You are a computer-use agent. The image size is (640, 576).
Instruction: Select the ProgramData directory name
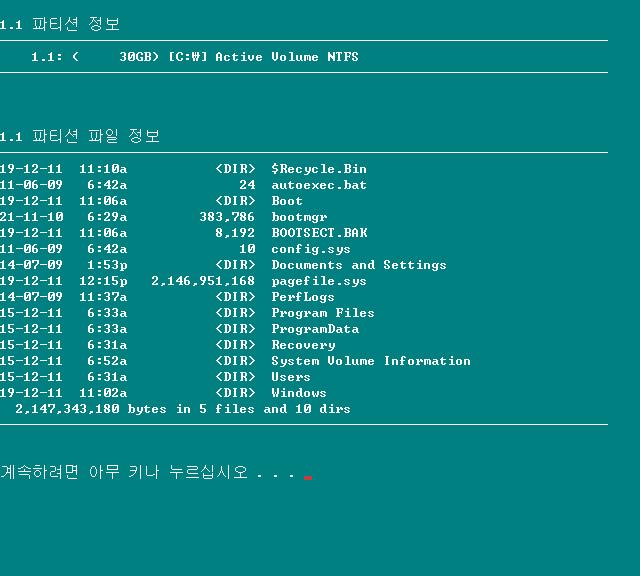(315, 329)
